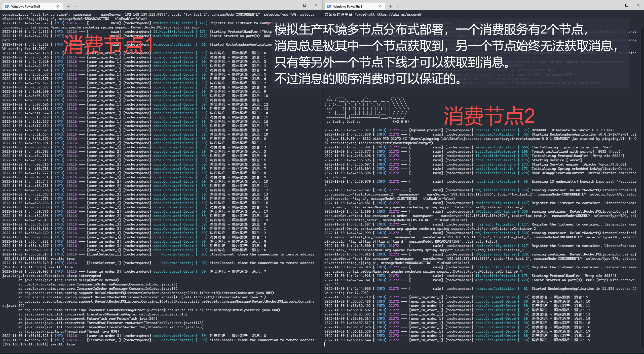The width and height of the screenshot is (644, 354).
Task: Close the left Windows PowerShell tab
Action: click(x=58, y=6)
